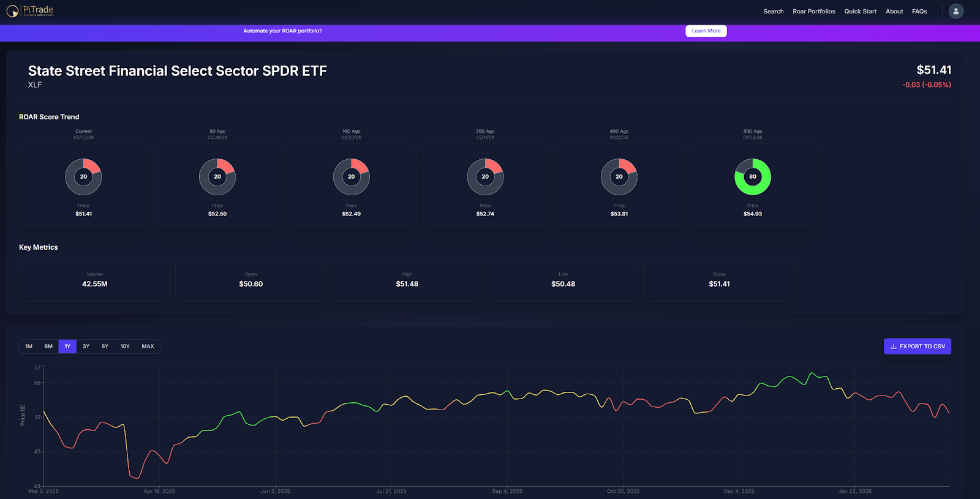The width and height of the screenshot is (980, 499).
Task: Click the 10D Ago ROAR score donut
Action: tap(352, 177)
